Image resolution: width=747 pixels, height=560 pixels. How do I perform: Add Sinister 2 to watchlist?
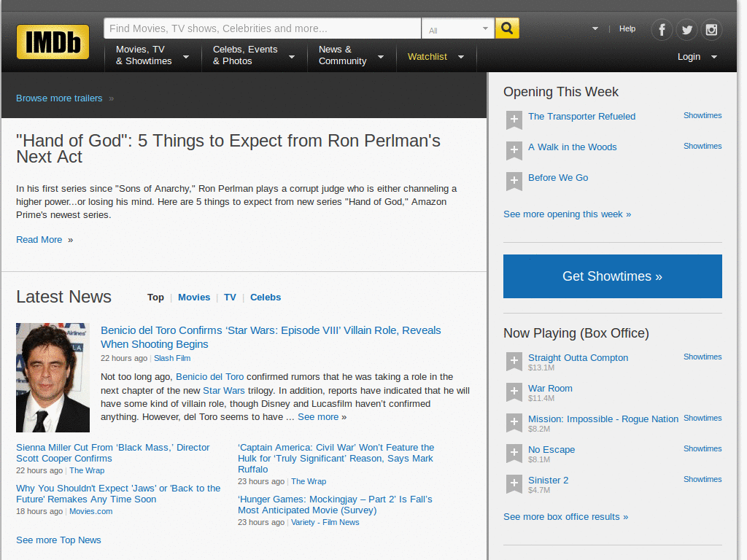point(514,484)
